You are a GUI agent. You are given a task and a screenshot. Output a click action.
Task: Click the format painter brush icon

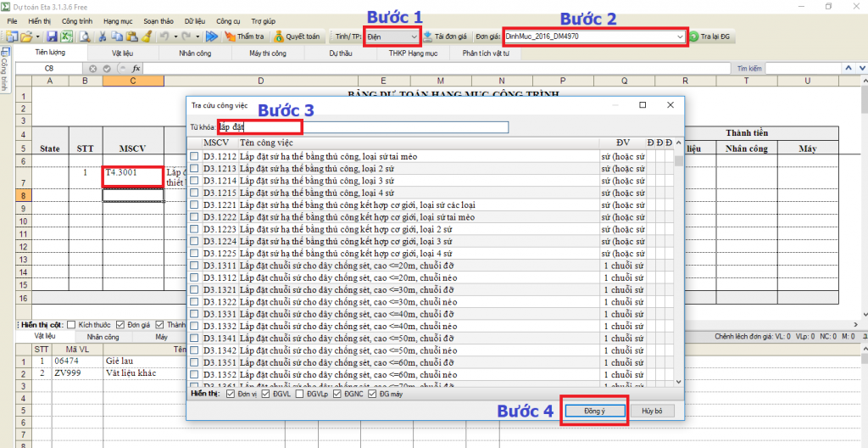[146, 36]
